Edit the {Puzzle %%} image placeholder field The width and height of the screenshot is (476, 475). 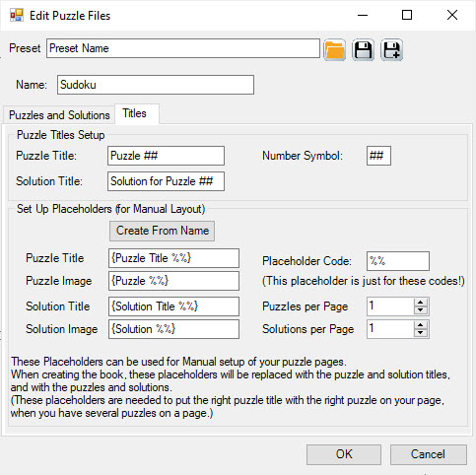coord(173,281)
